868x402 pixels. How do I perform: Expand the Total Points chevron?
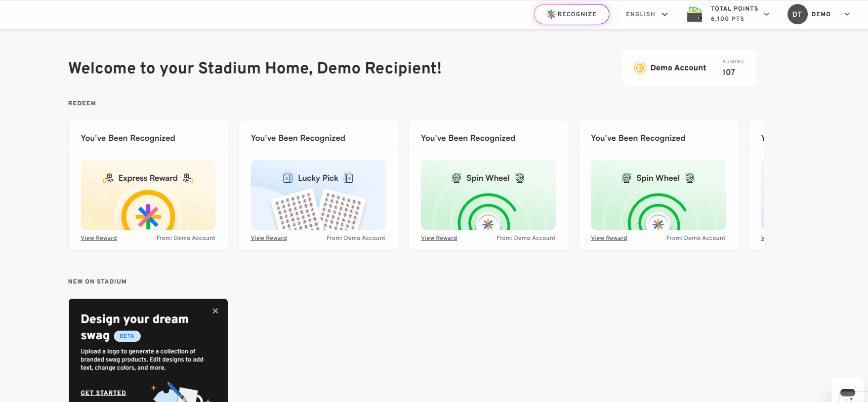766,14
